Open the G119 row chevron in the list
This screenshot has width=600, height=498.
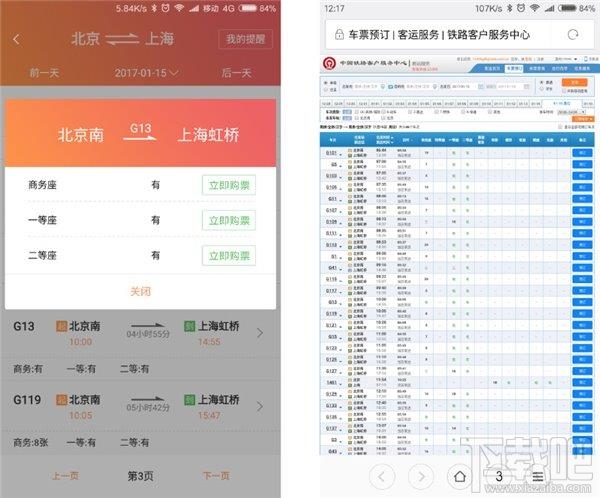pos(260,407)
